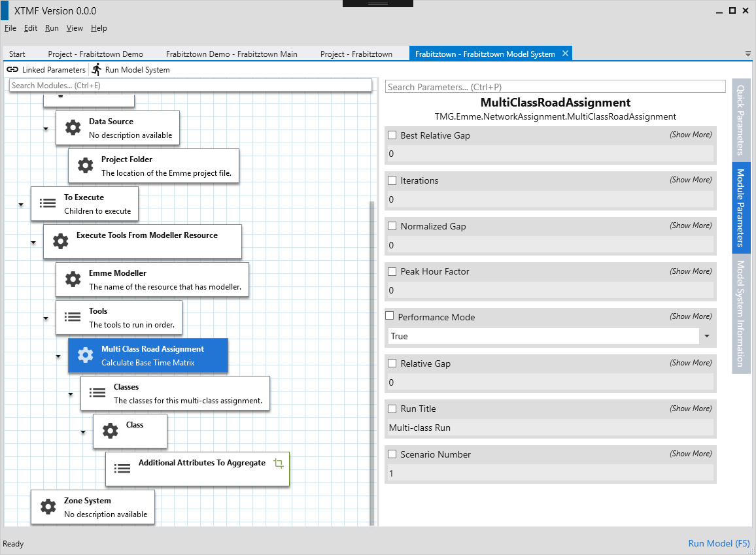Select the Module Parameters side tab
Viewport: 756px width, 555px height.
740,208
